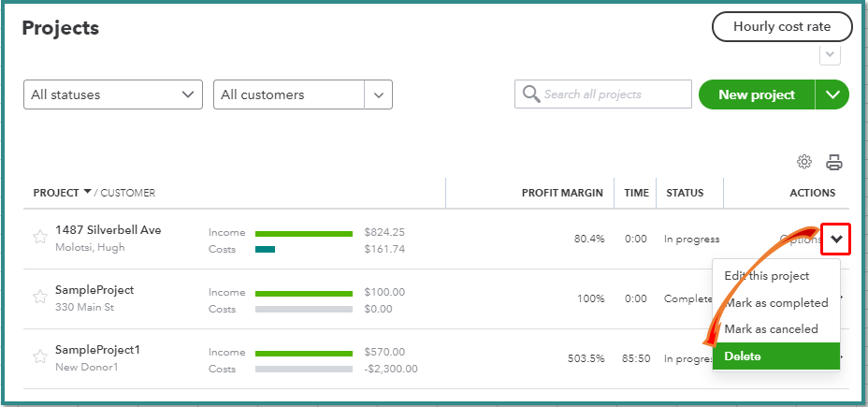Viewport: 868px width, 407px height.
Task: Click the actions arrow for 1487 Silverbell
Action: pos(836,239)
